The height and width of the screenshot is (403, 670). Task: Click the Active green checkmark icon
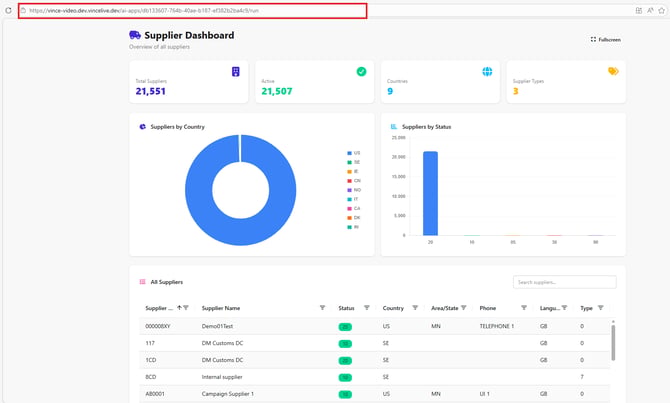tap(361, 71)
